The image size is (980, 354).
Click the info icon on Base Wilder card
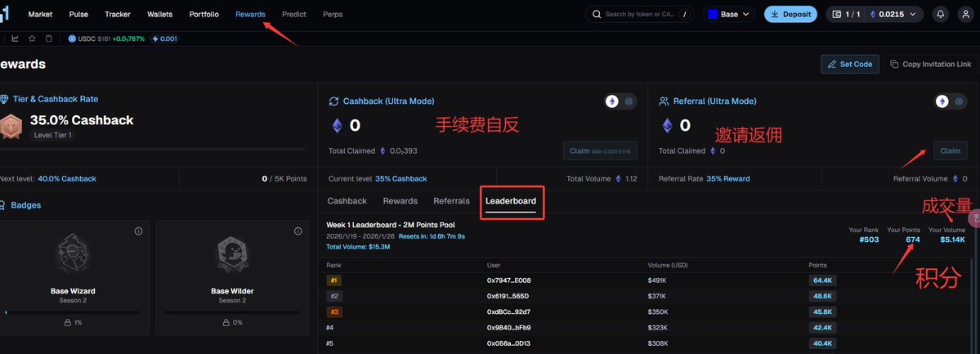298,231
